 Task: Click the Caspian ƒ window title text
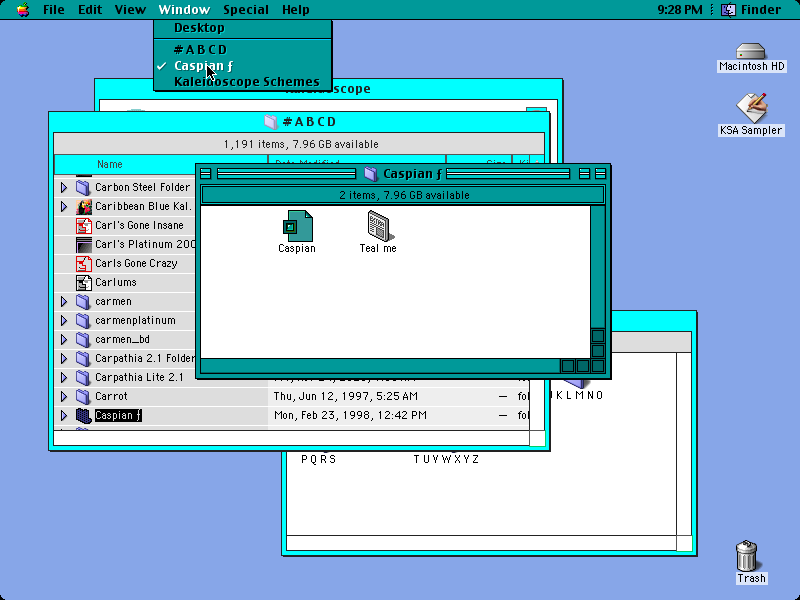[412, 173]
